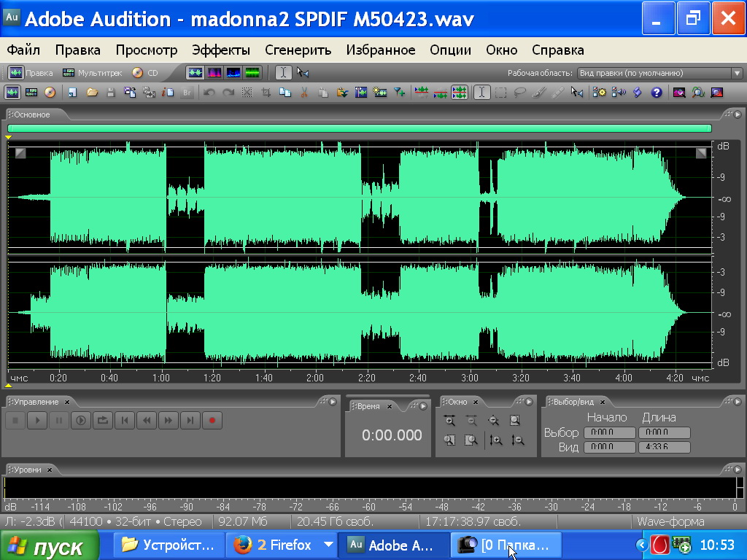Open the Выбор/вид panel options menu
The height and width of the screenshot is (560, 747).
(x=738, y=402)
